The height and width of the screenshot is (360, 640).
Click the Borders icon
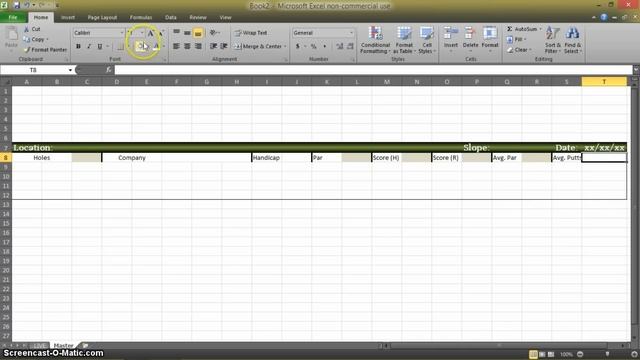coord(120,47)
